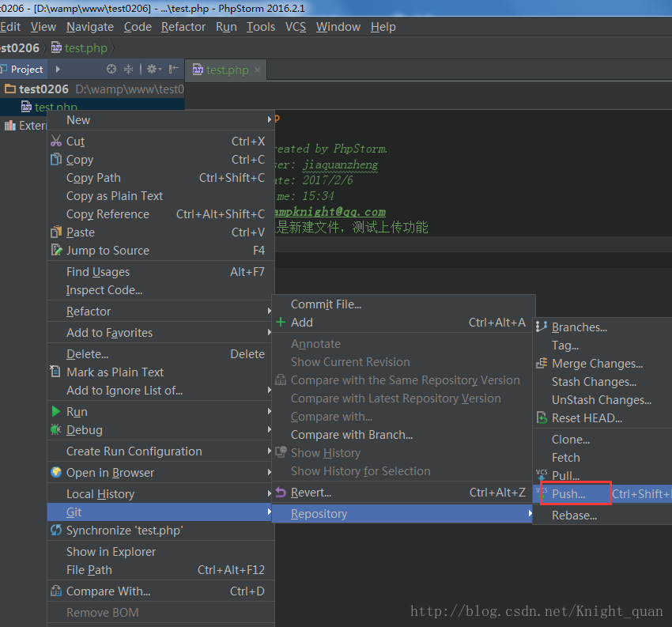The height and width of the screenshot is (627, 672).
Task: Choose Fetch from Repository menu
Action: 602,457
